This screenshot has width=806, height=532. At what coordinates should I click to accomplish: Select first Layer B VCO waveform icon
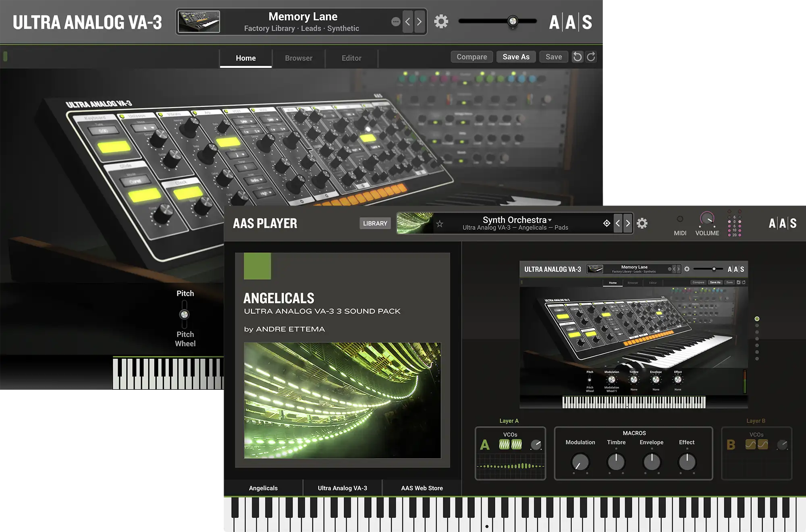(750, 444)
